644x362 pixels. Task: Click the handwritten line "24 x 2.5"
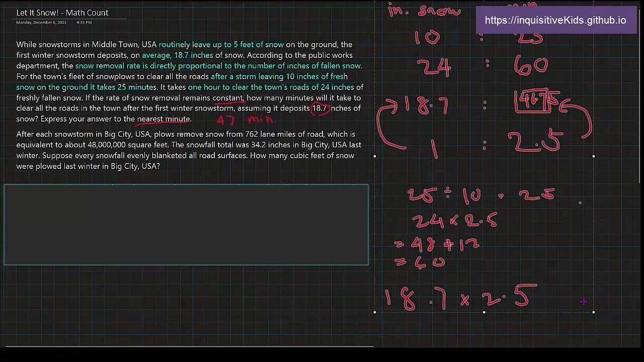click(454, 221)
